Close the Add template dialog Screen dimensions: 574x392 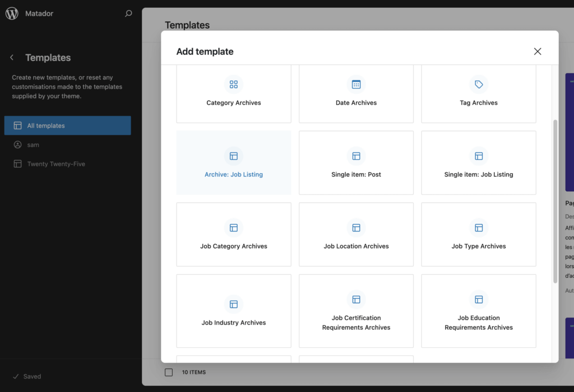click(538, 52)
